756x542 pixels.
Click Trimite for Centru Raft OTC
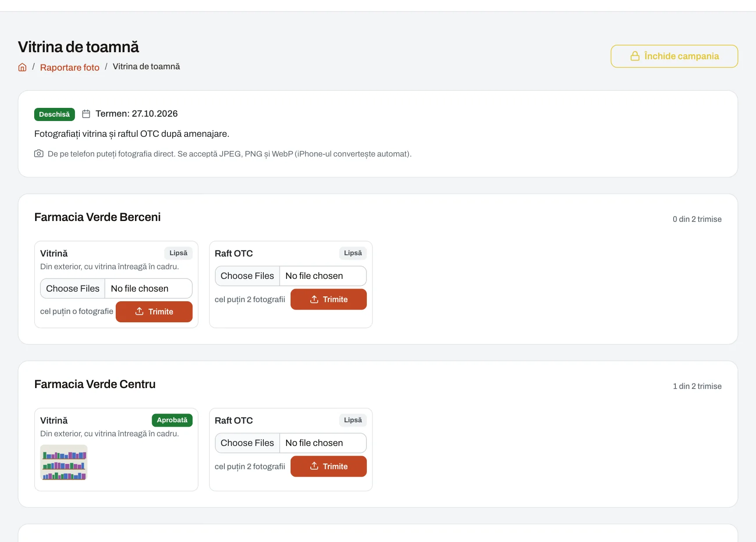(328, 467)
